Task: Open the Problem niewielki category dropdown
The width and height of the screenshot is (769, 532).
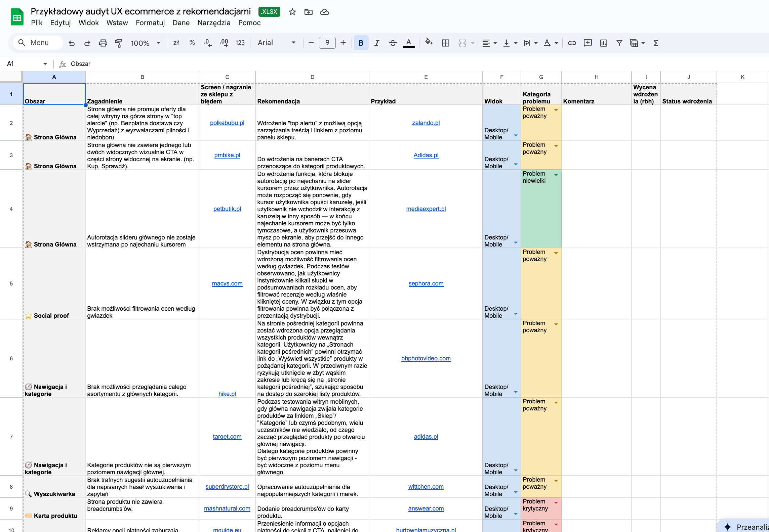Action: pos(556,175)
